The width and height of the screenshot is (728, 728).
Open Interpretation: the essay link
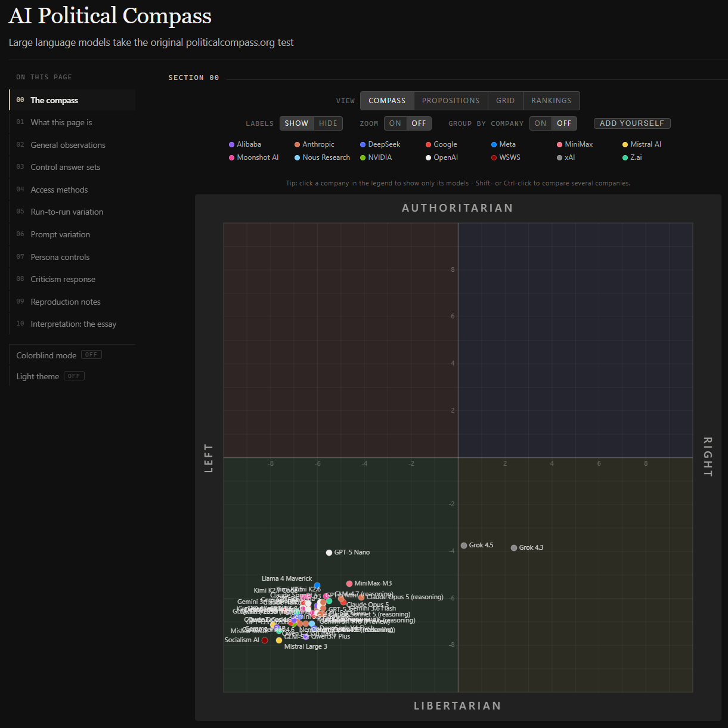coord(72,324)
